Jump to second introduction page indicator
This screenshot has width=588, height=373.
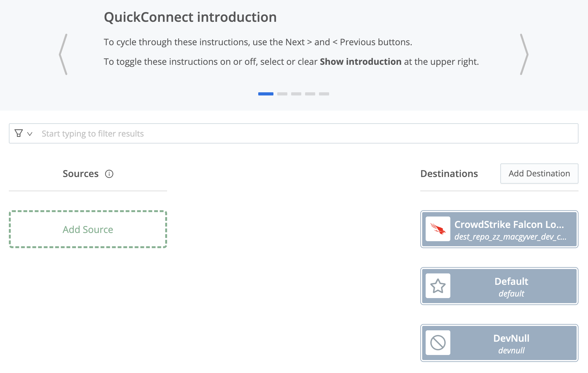coord(282,94)
